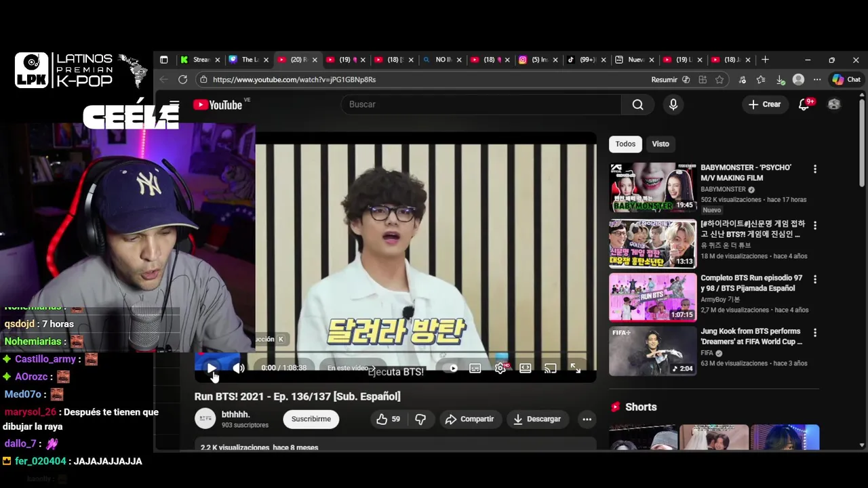Open the tab actions menu icon
Image resolution: width=868 pixels, height=488 pixels.
(163, 60)
